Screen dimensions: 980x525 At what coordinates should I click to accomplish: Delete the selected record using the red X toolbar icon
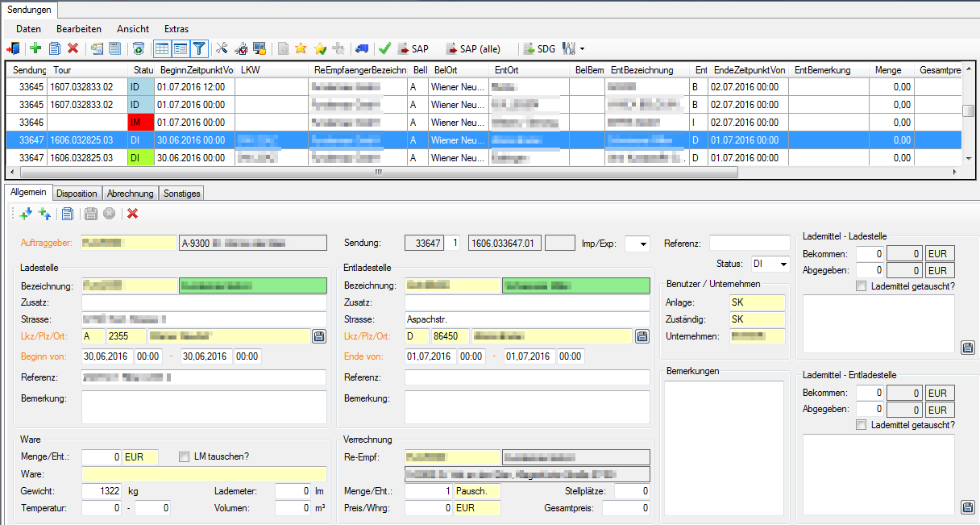pos(73,48)
